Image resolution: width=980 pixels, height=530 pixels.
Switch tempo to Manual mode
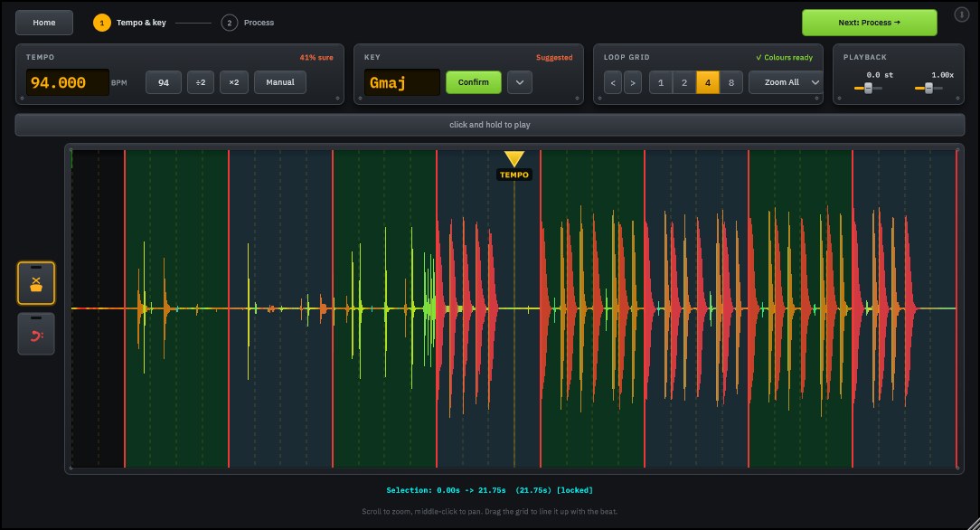click(280, 82)
